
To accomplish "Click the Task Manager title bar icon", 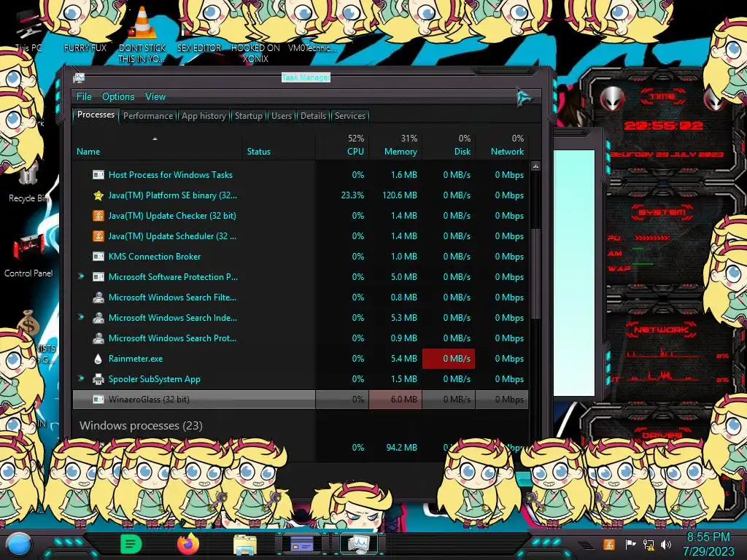I will coord(79,77).
